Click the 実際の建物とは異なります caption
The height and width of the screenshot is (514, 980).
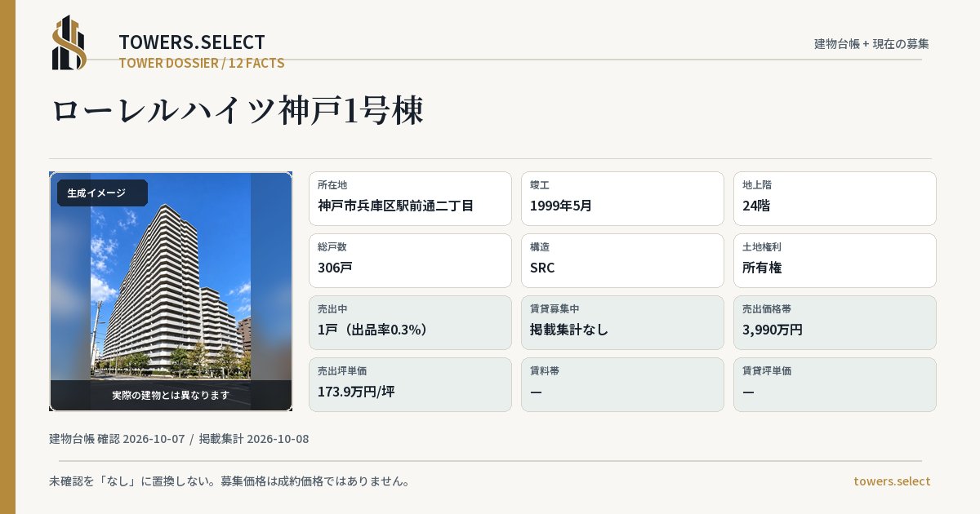(x=171, y=395)
